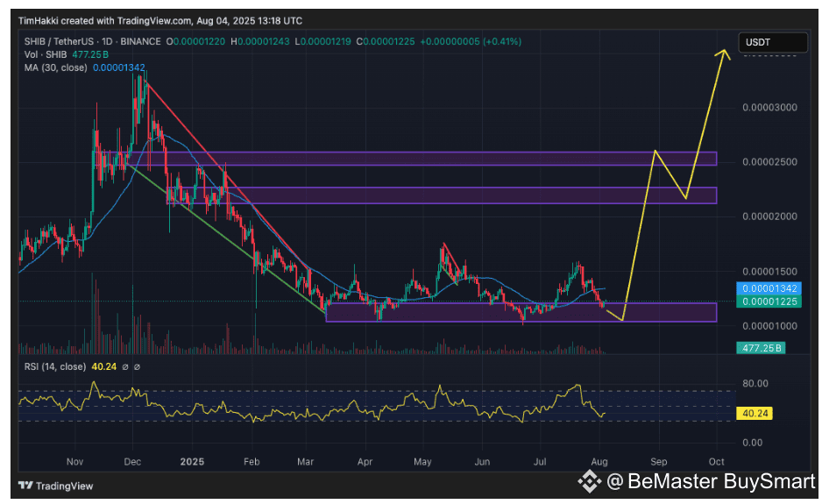Viewport: 822px width, 504px height.
Task: Click the 0.00001000 price axis label
Action: click(x=769, y=326)
